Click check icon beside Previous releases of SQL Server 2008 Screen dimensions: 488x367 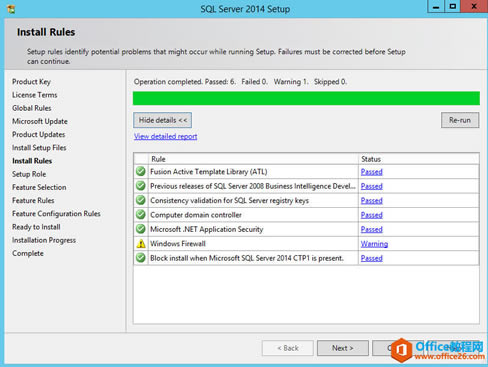[x=141, y=186]
